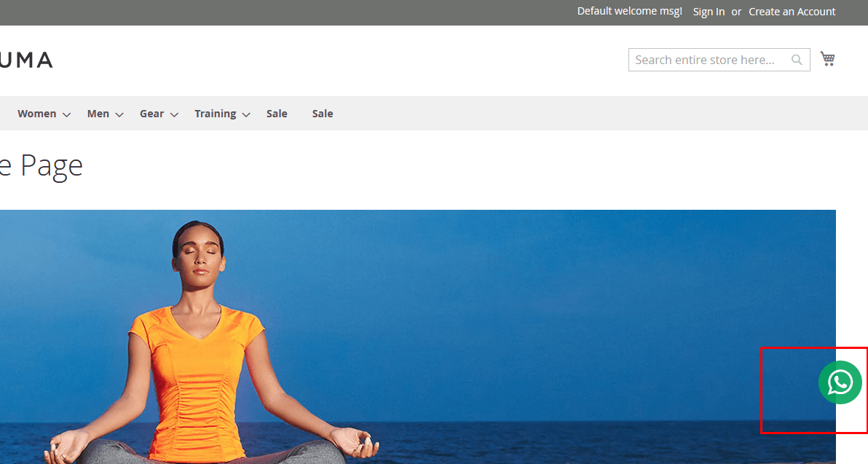Click the search magnifier icon
Screen dimensions: 868x464
(797, 60)
